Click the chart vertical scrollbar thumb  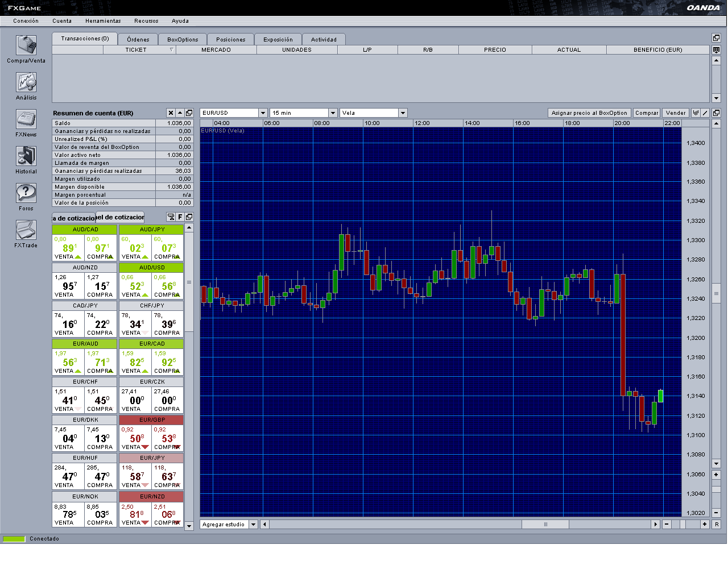click(716, 293)
